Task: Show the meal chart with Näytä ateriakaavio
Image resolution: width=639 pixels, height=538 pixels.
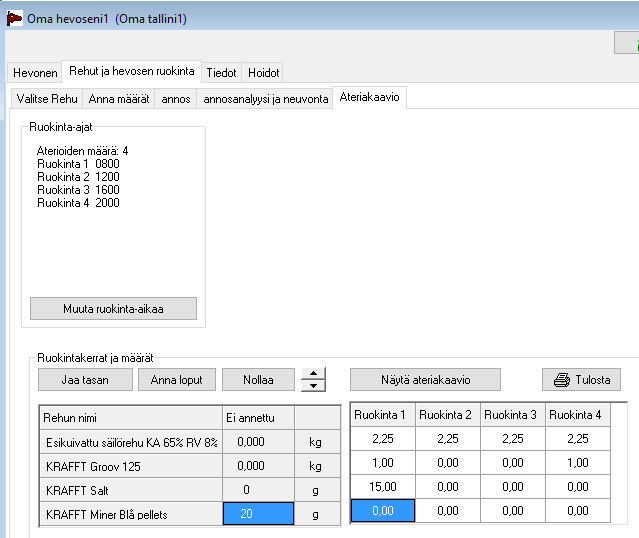Action: pyautogui.click(x=425, y=380)
